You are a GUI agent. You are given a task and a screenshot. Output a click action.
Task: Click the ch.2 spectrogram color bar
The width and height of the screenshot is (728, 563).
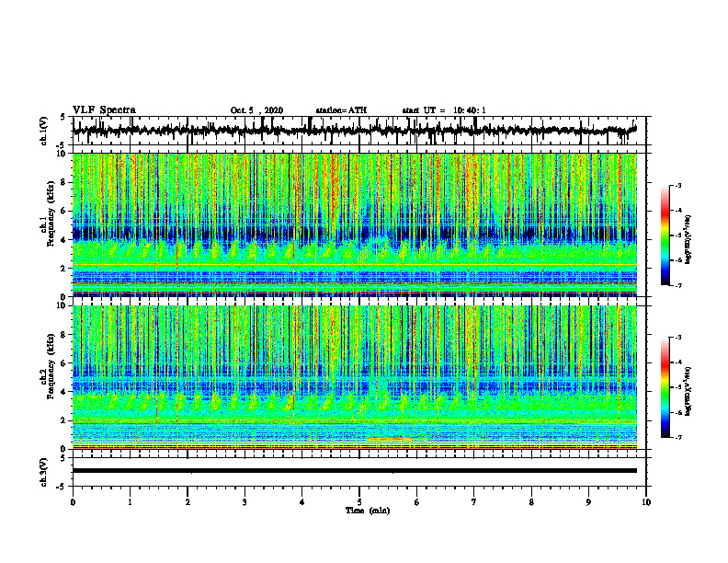pyautogui.click(x=665, y=387)
